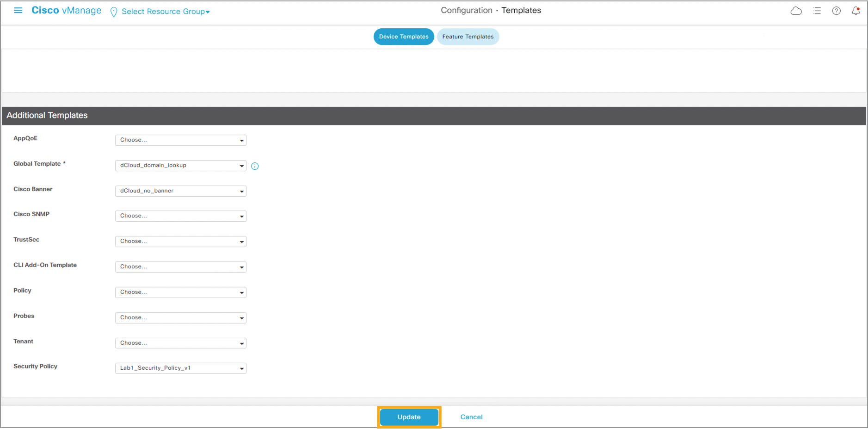Expand the Tenant dropdown
This screenshot has height=429, width=868.
pyautogui.click(x=181, y=343)
